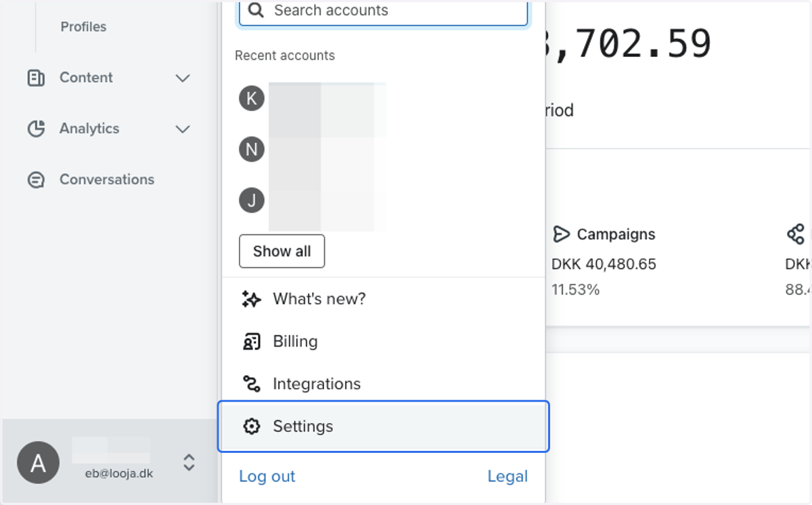This screenshot has width=812, height=505.
Task: Click the Recent accounts heading
Action: tap(285, 56)
